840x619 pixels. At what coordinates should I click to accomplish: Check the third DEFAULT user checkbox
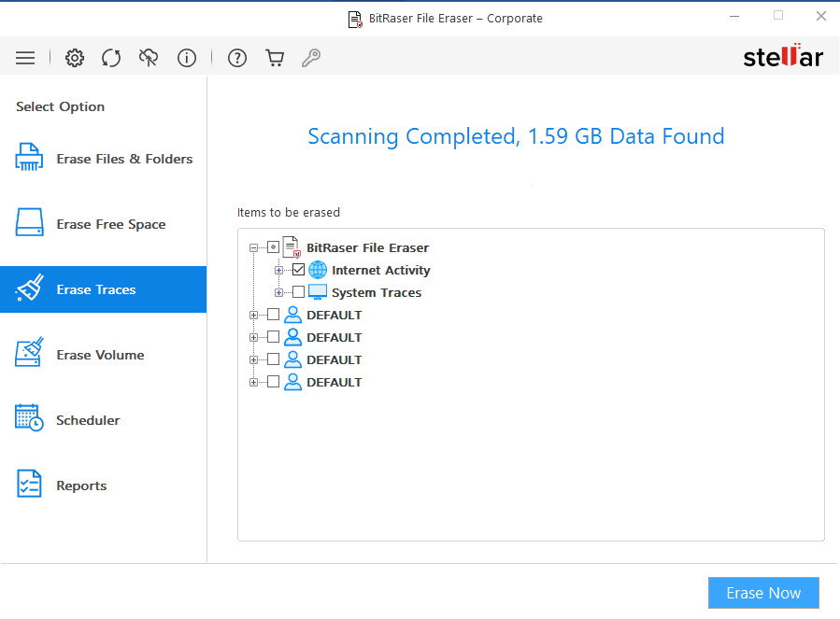click(273, 359)
